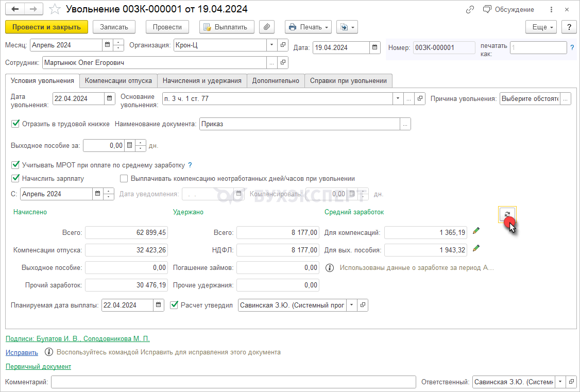Uncheck 'Начислить зарплату' checkbox
This screenshot has height=392, width=580.
[x=15, y=178]
